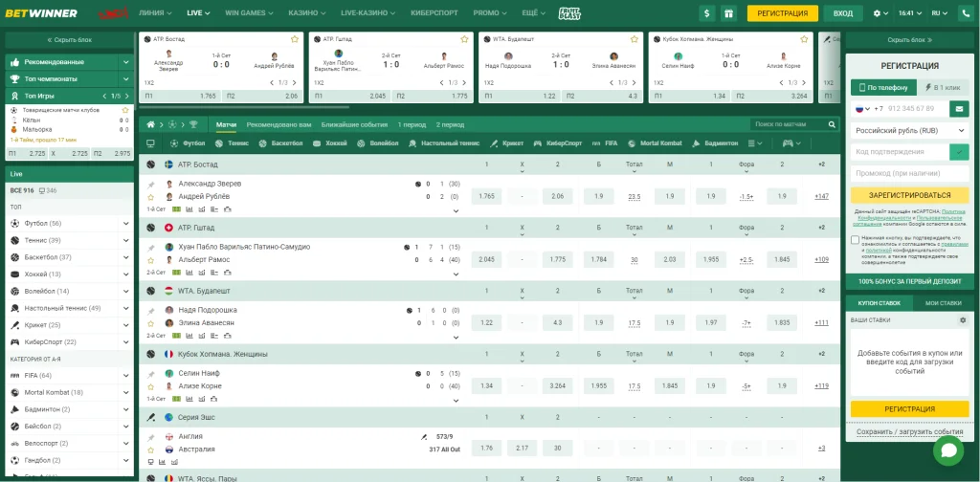Viewport: 980px width, 482px height.
Task: Favorite the ATP Бостад top card star
Action: [x=295, y=38]
